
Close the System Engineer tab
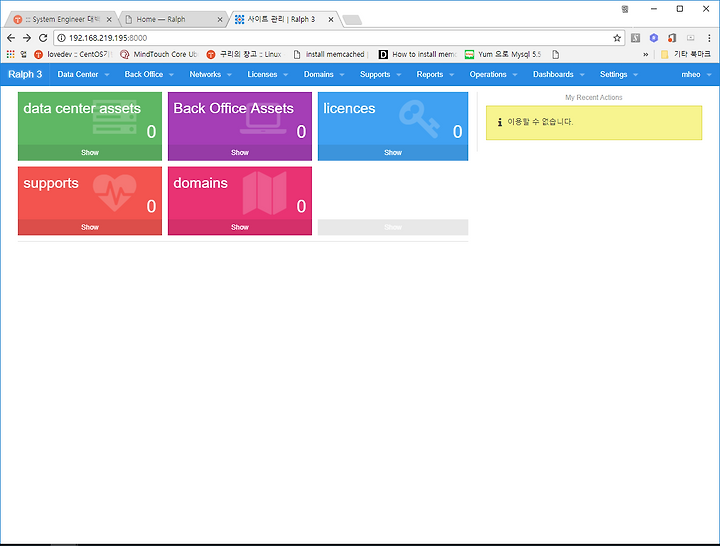(x=109, y=19)
